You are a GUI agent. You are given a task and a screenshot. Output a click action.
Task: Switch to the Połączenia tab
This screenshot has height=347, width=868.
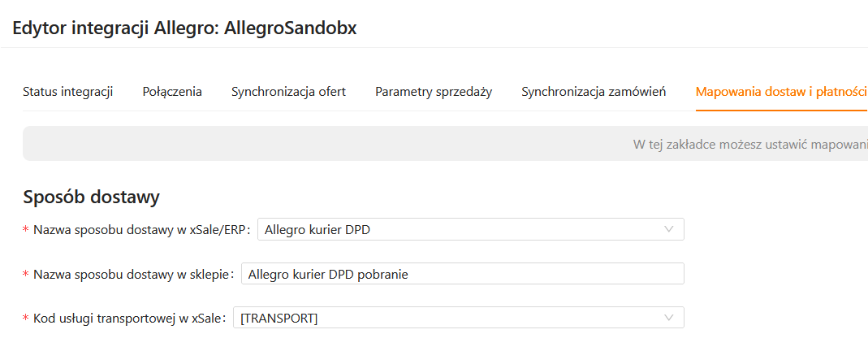172,92
